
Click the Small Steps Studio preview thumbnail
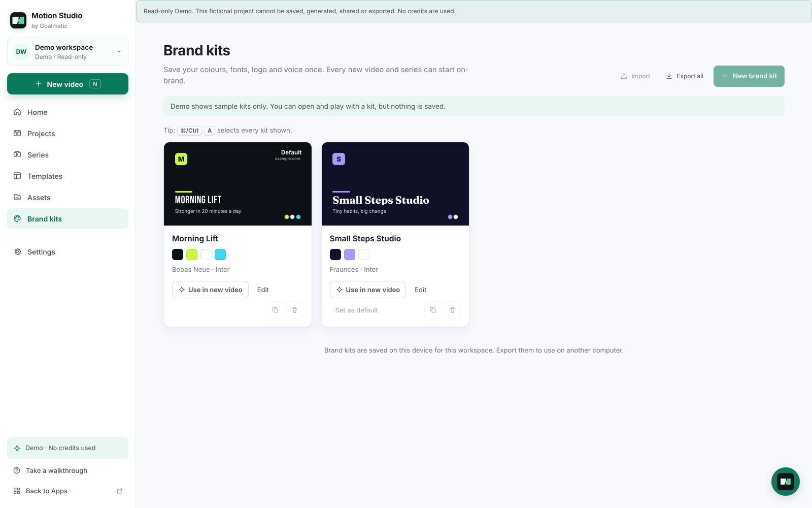tap(395, 184)
